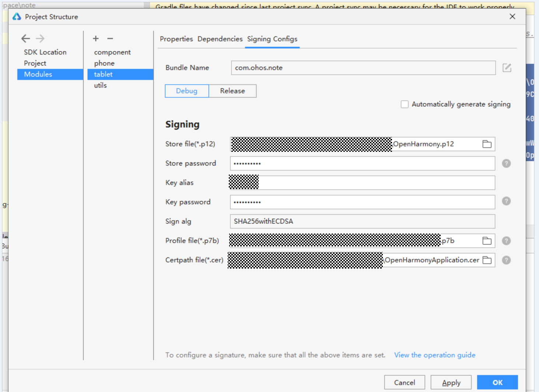The width and height of the screenshot is (539, 392).
Task: Select the phone module
Action: click(x=104, y=63)
